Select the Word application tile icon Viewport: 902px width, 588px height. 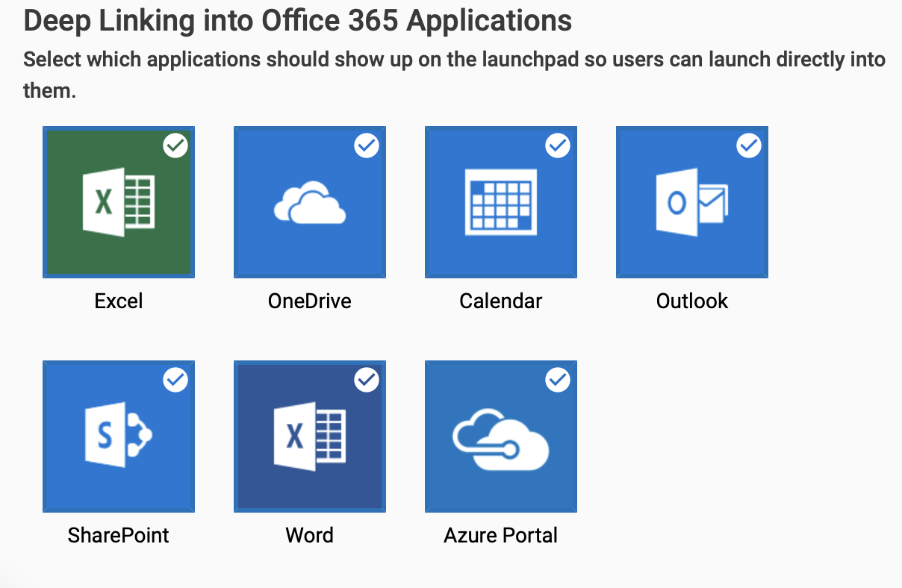coord(310,437)
